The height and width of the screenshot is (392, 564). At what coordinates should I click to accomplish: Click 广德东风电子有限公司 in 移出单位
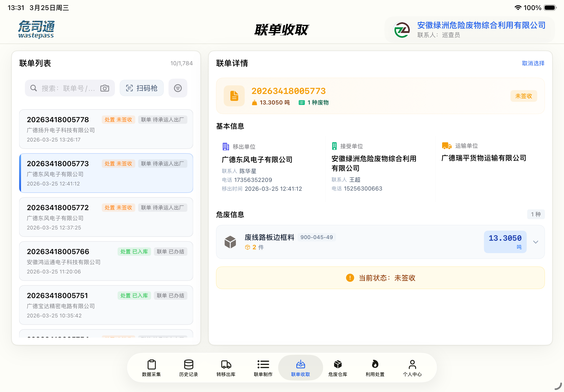point(257,160)
